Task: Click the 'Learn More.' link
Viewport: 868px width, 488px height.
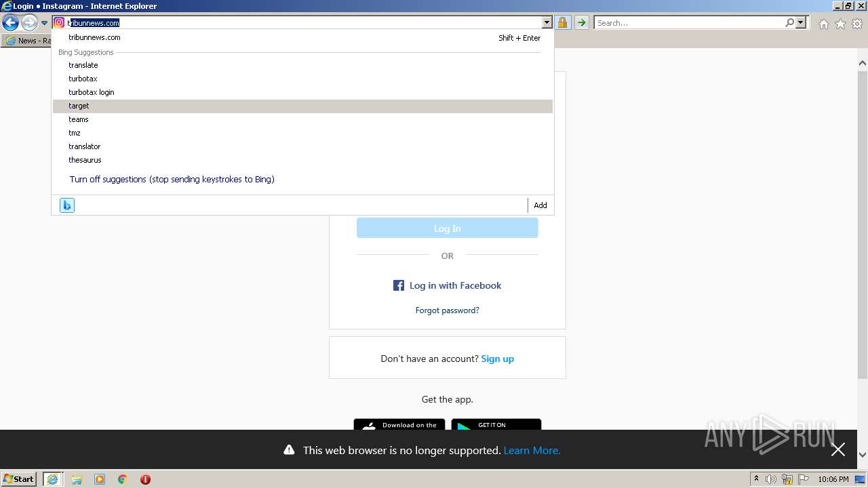Action: 532,450
